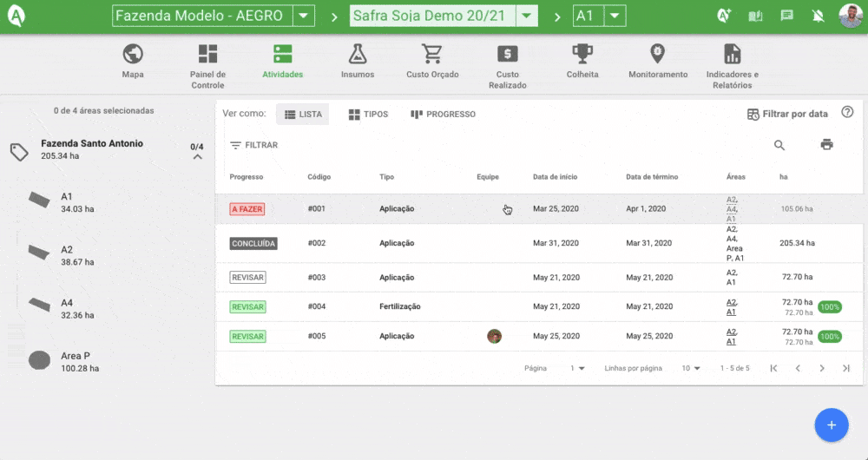This screenshot has height=460, width=868.
Task: Click the FILTRAR button
Action: tap(253, 145)
